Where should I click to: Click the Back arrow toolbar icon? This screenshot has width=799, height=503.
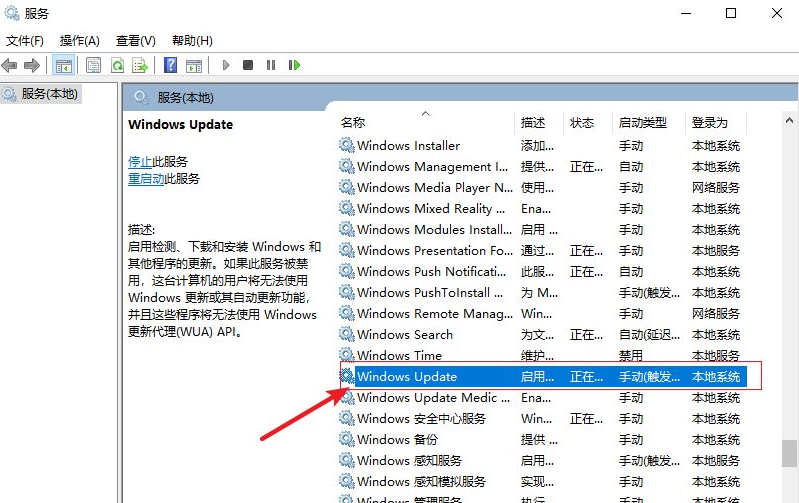pos(9,65)
